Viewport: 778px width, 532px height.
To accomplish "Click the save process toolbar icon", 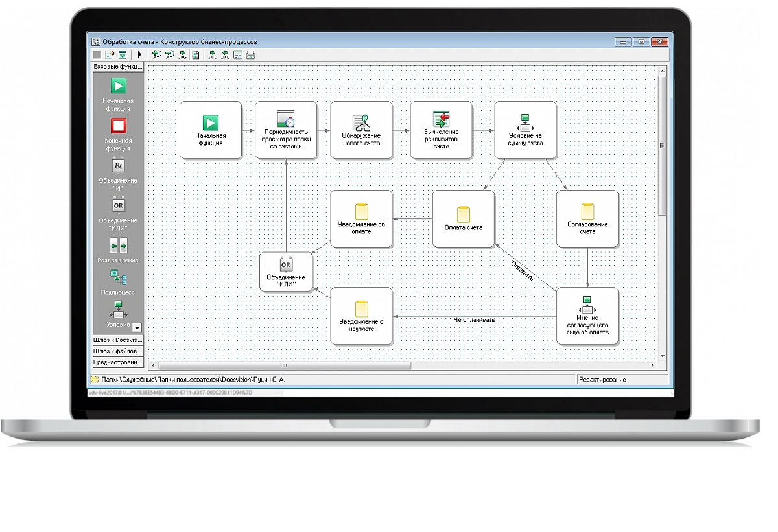I will (121, 55).
